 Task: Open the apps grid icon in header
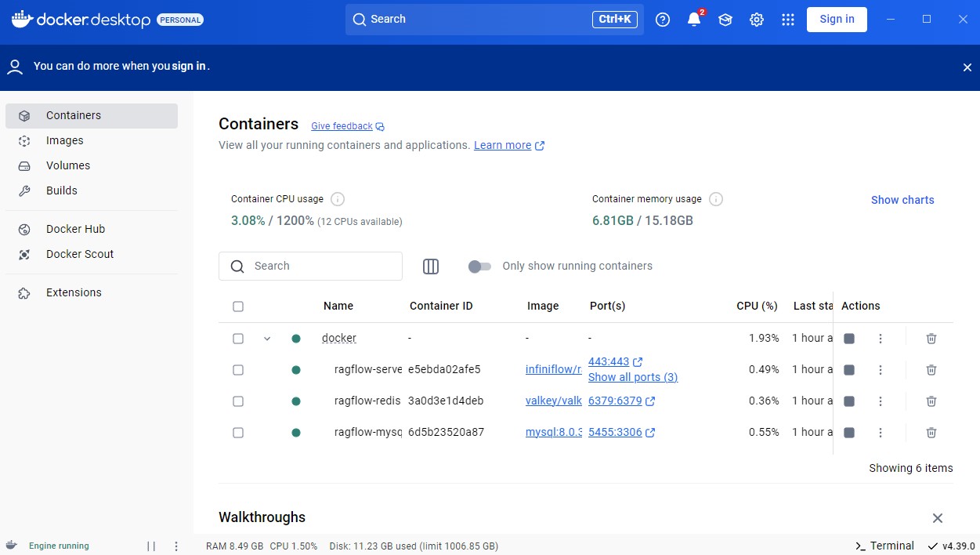click(x=788, y=20)
